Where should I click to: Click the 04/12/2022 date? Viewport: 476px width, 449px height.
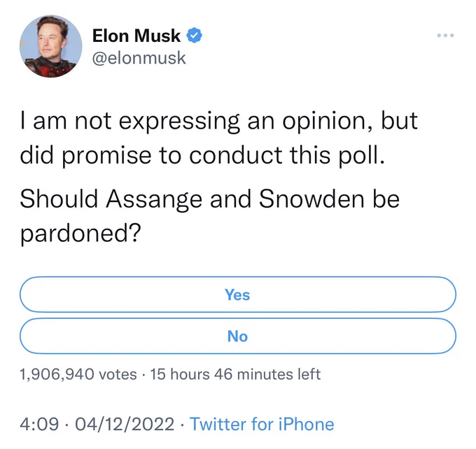(x=125, y=424)
